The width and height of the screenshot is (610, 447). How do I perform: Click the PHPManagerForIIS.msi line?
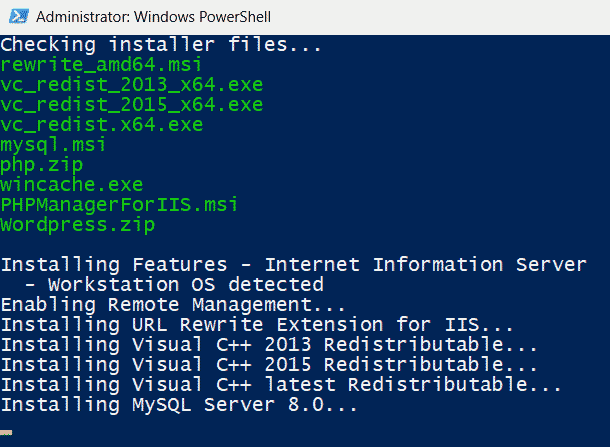tap(119, 205)
